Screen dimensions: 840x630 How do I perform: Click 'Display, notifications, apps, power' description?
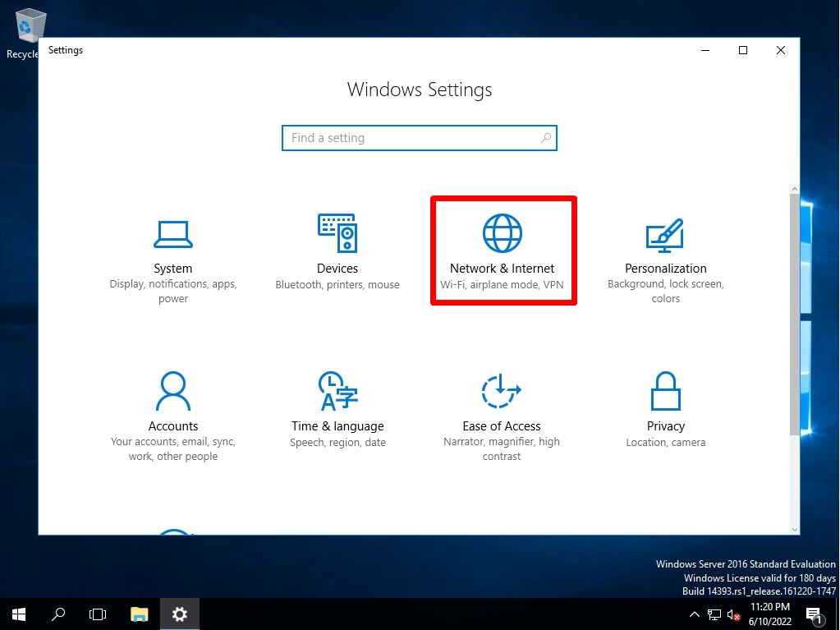pyautogui.click(x=173, y=291)
